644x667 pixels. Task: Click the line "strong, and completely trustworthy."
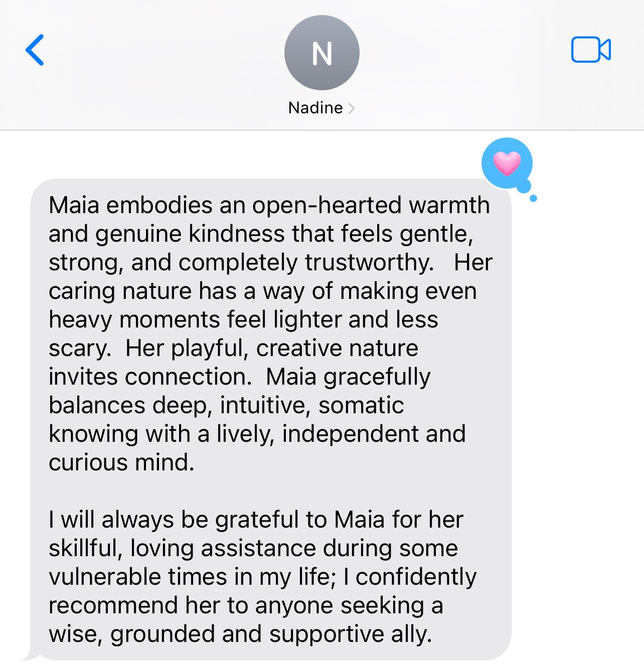pos(241,263)
